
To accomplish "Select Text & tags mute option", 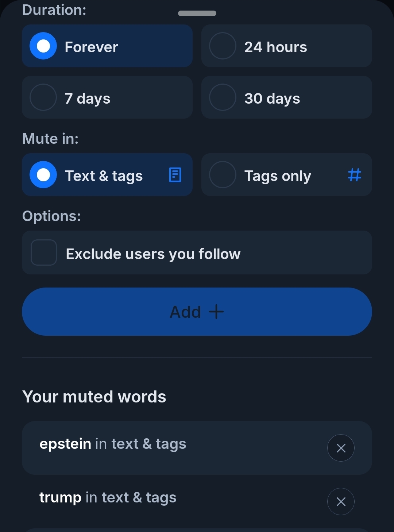I will (x=43, y=175).
